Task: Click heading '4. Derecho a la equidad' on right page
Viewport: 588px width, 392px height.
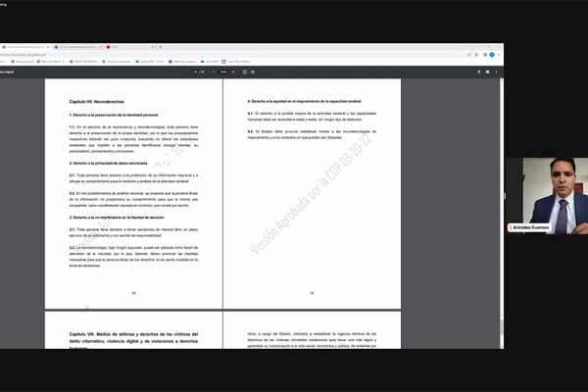Action: coord(304,101)
